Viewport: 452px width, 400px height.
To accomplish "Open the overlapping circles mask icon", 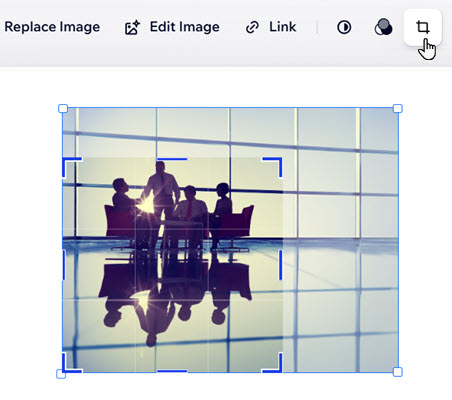I will (x=383, y=27).
